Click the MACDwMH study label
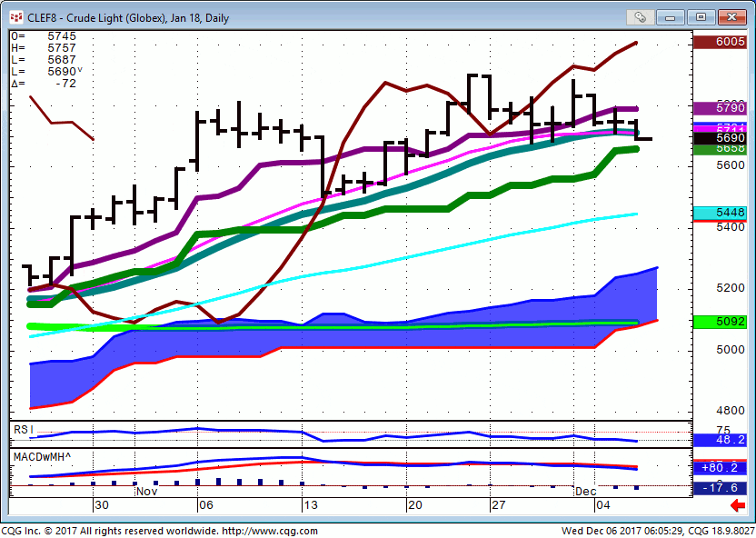This screenshot has width=756, height=538. point(42,454)
